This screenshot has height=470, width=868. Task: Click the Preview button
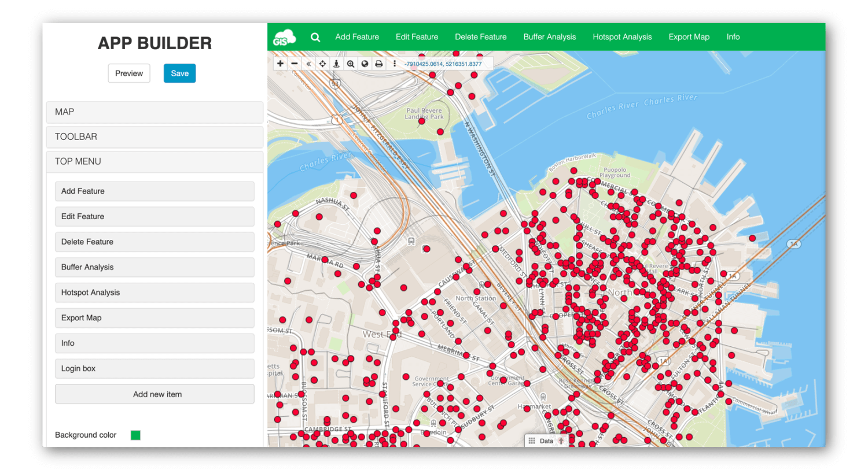128,73
